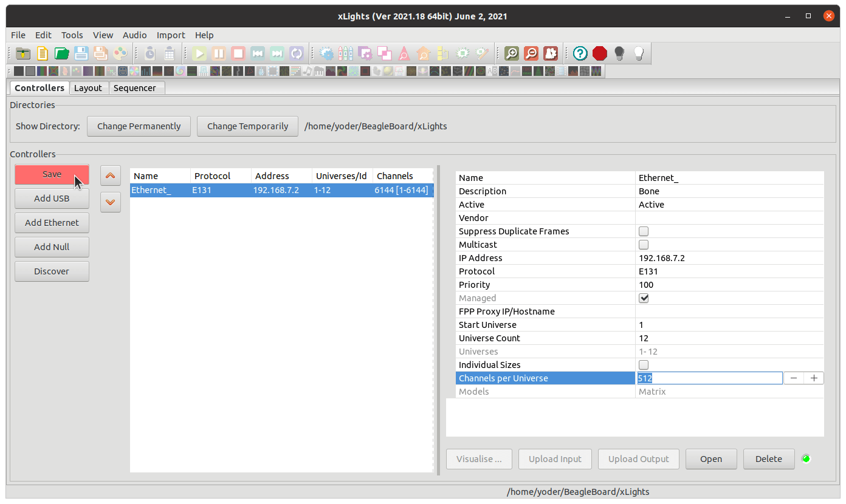Click the Add Ethernet button
This screenshot has height=504, width=846.
52,223
